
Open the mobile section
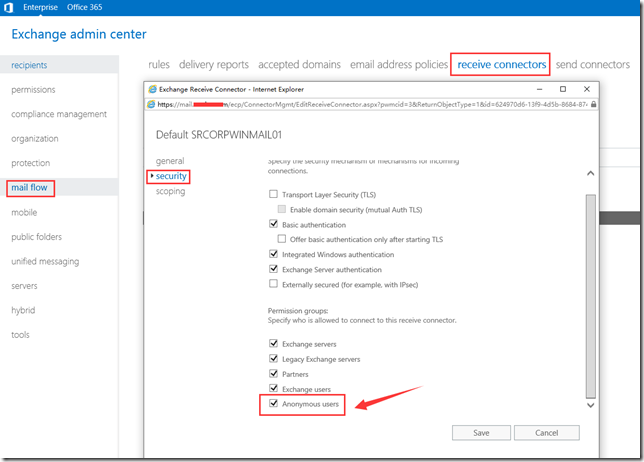(24, 212)
